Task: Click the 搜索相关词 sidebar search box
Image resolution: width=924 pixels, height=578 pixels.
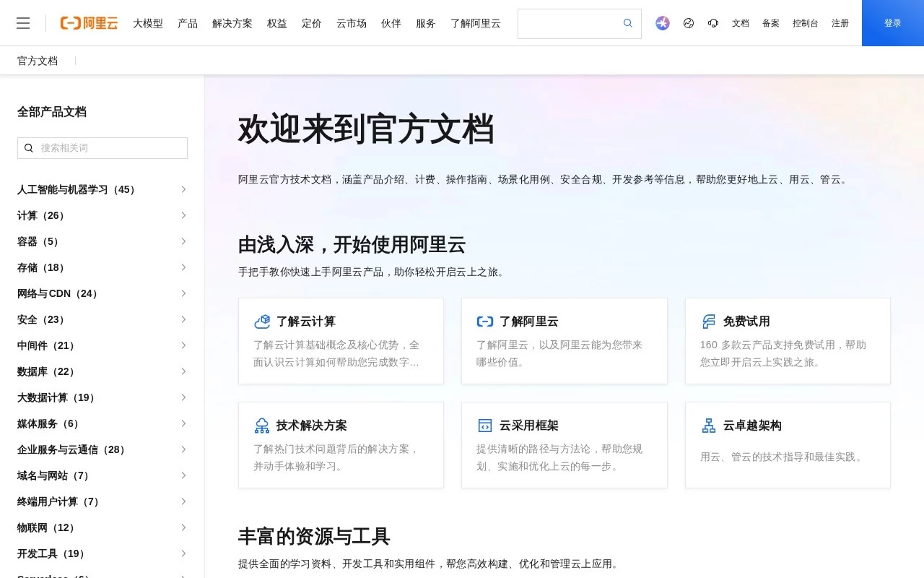Action: [103, 148]
